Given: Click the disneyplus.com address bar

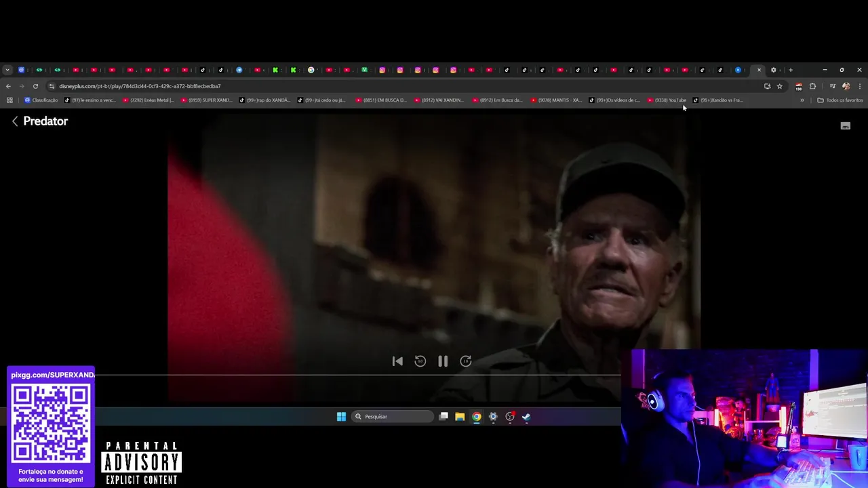Looking at the screenshot, I should 407,86.
